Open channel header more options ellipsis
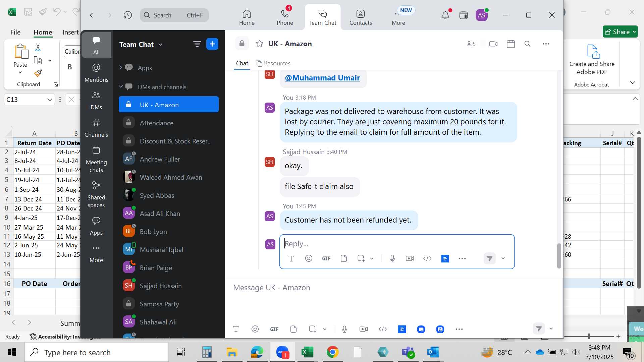The width and height of the screenshot is (644, 362). pyautogui.click(x=546, y=44)
